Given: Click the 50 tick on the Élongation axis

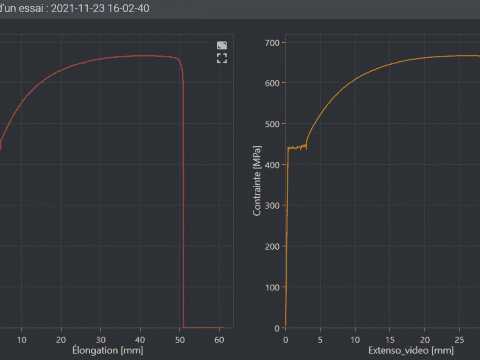Looking at the screenshot, I should pyautogui.click(x=180, y=340).
